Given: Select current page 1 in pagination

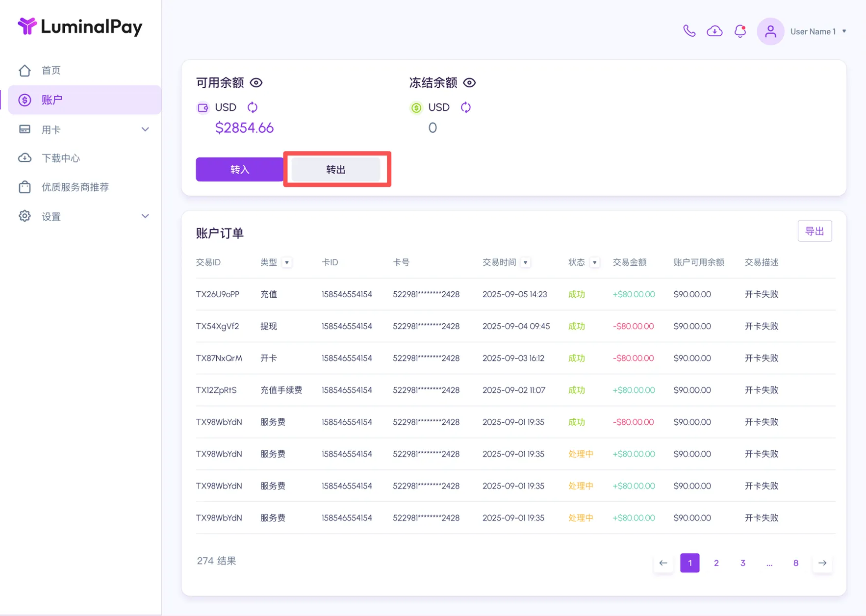Looking at the screenshot, I should [689, 563].
